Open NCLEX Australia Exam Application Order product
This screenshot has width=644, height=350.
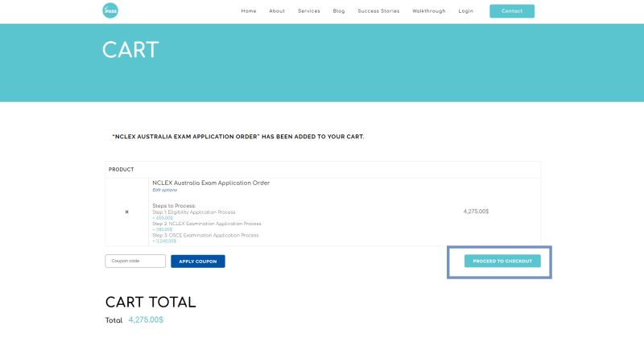(x=211, y=183)
